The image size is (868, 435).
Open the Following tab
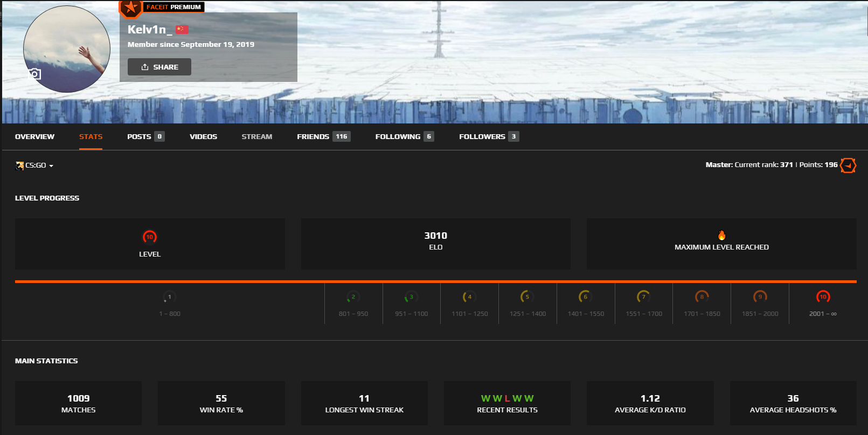405,136
